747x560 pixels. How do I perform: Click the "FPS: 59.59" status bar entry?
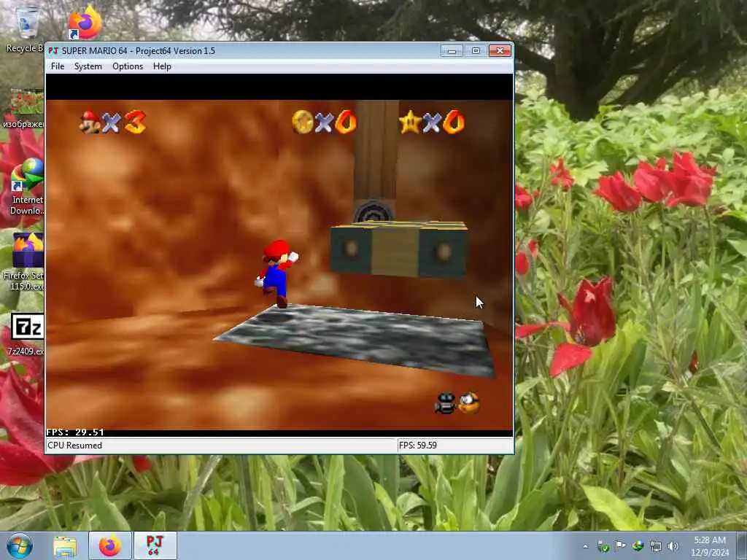click(418, 446)
